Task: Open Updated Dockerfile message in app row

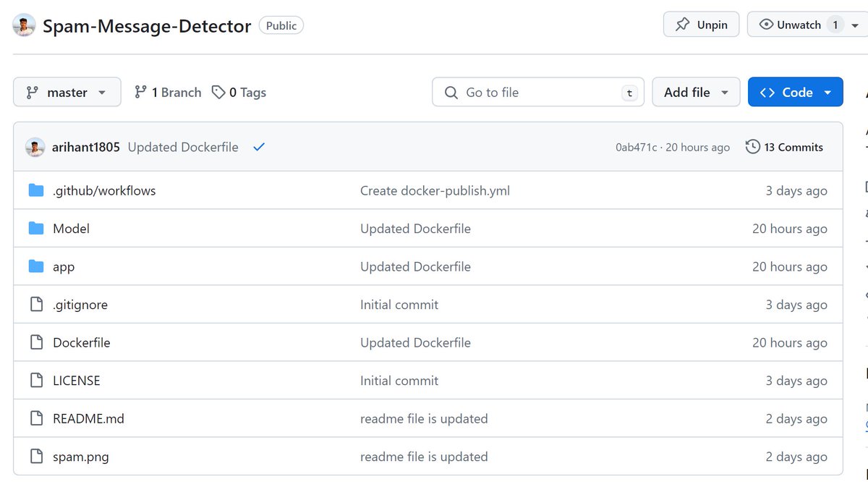Action: coord(415,267)
